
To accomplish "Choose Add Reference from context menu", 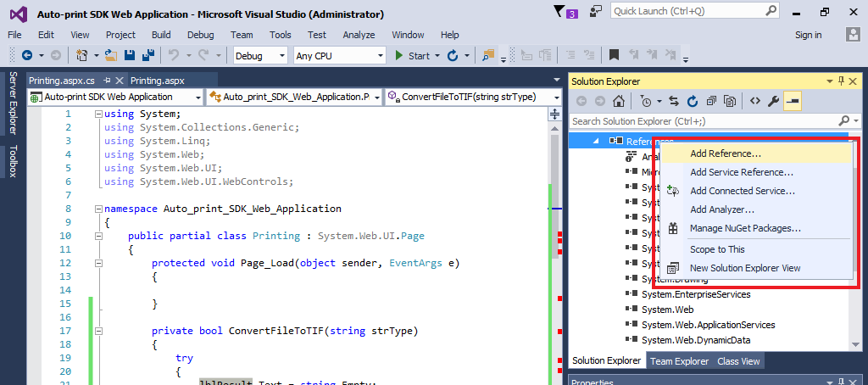I will click(x=726, y=153).
